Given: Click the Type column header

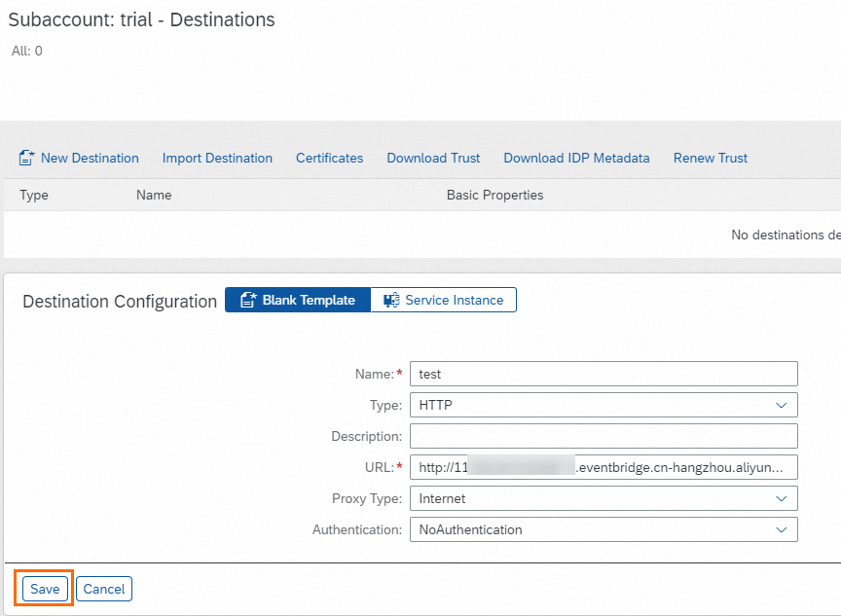Looking at the screenshot, I should (33, 195).
